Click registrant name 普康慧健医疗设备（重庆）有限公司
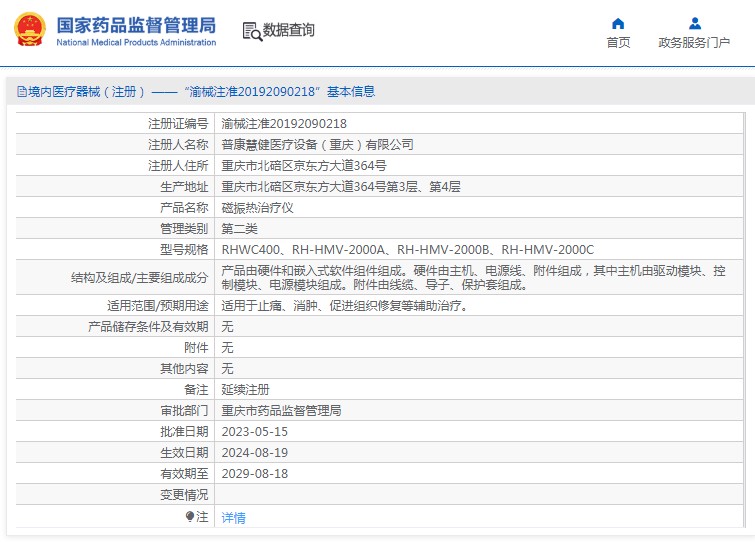This screenshot has height=542, width=755. click(317, 145)
